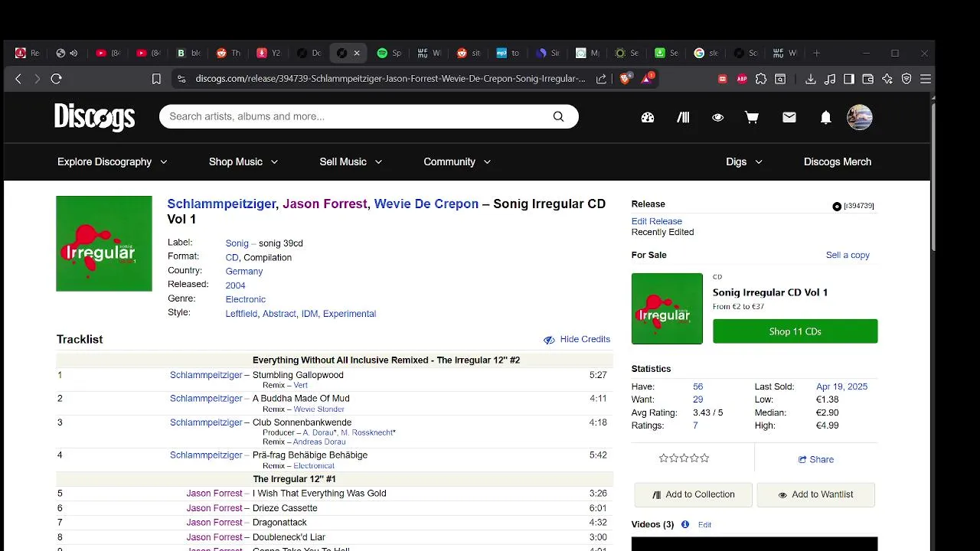
Task: Click the album cover thumbnail
Action: pos(104,243)
